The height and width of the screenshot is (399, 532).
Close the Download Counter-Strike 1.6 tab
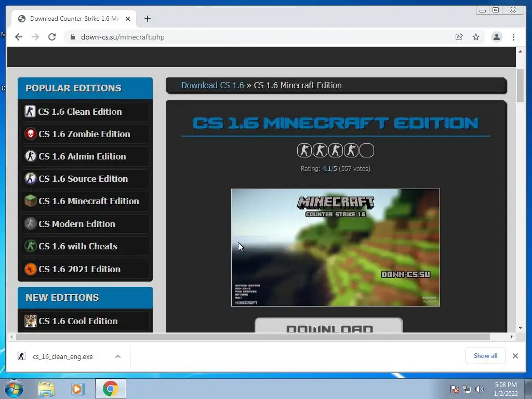[128, 19]
